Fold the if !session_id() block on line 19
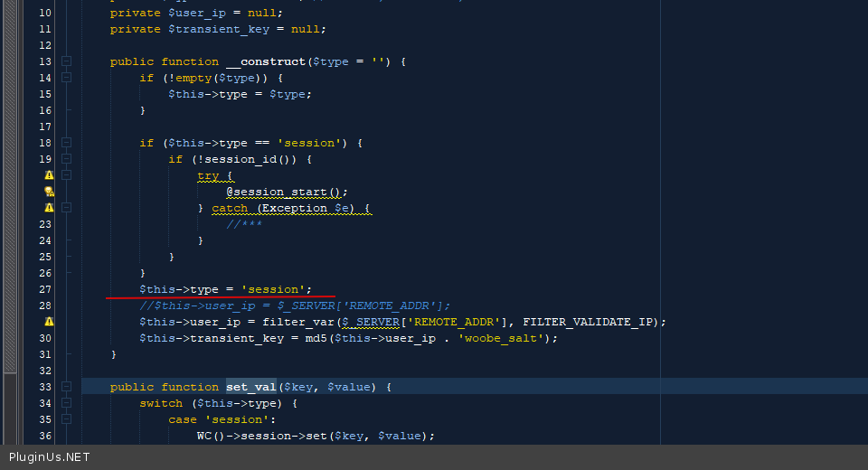 click(66, 159)
